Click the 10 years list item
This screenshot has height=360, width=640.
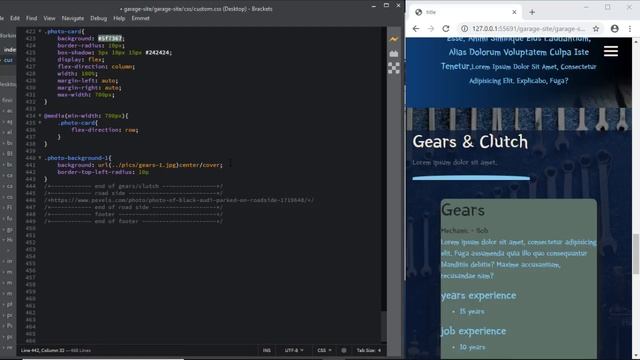(472, 347)
